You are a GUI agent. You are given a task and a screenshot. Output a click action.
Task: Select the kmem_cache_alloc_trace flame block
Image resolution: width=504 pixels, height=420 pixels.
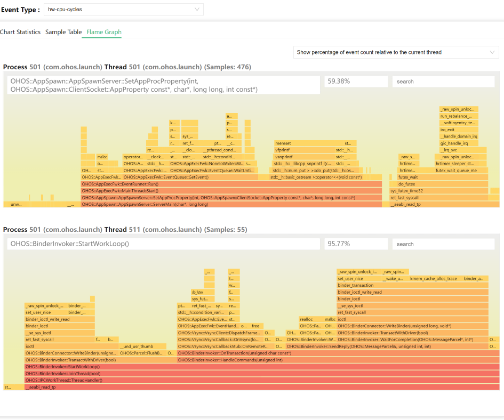click(x=434, y=278)
